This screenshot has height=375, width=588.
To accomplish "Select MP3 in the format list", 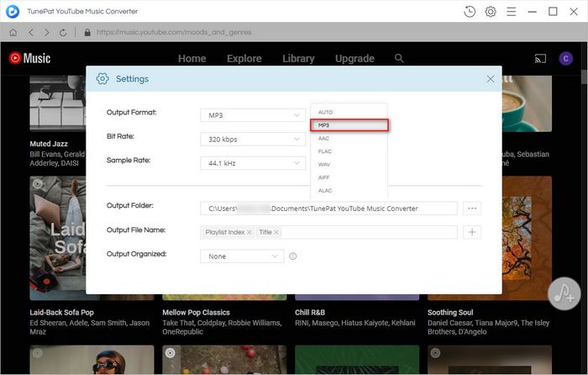I will tap(349, 125).
